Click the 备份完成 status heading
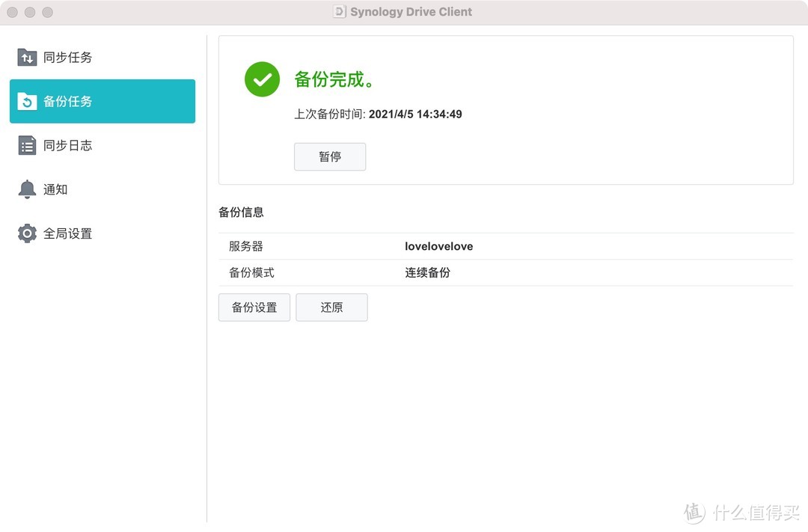This screenshot has width=808, height=532. click(334, 79)
